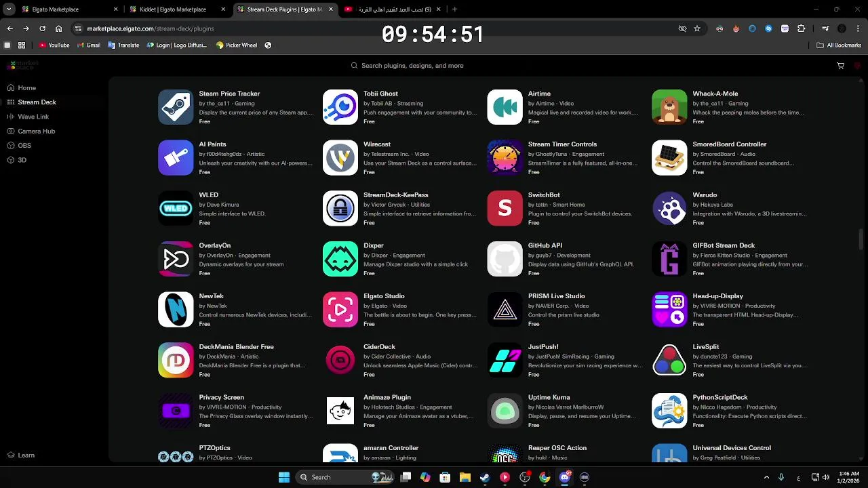Open the Steam Price Tracker plugin icon

(176, 107)
